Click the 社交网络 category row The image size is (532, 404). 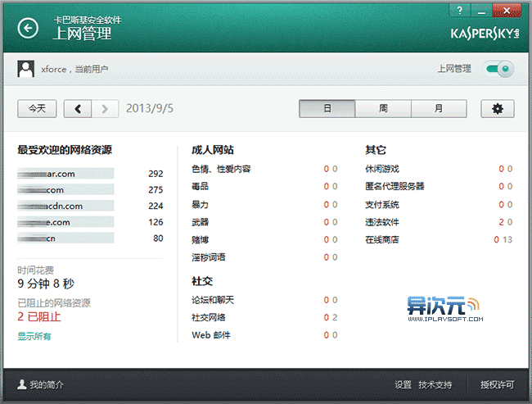click(209, 317)
